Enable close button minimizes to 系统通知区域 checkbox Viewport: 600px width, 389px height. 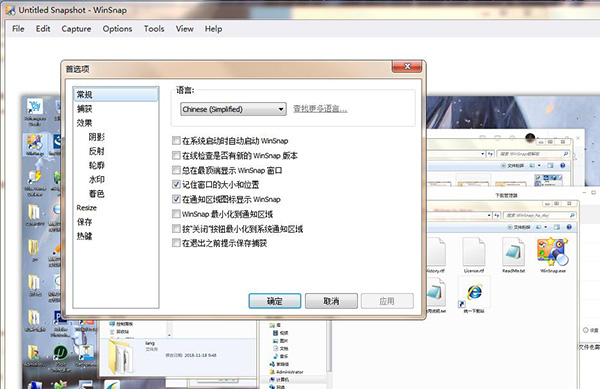point(176,229)
